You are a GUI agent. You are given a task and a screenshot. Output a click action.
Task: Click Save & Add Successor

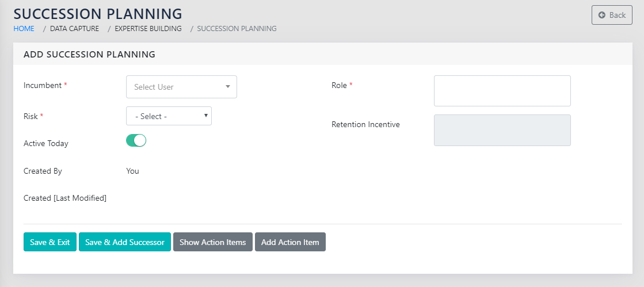pyautogui.click(x=125, y=242)
